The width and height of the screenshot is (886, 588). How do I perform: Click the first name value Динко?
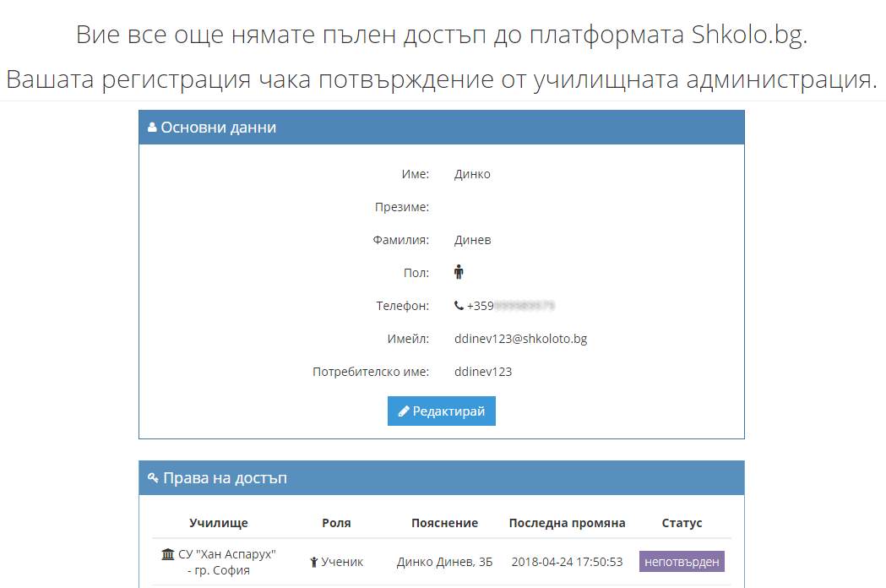pos(472,174)
